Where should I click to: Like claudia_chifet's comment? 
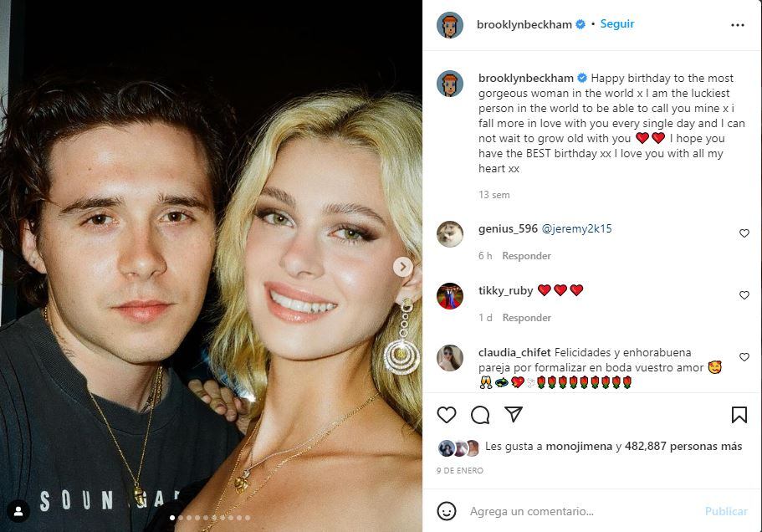(744, 357)
